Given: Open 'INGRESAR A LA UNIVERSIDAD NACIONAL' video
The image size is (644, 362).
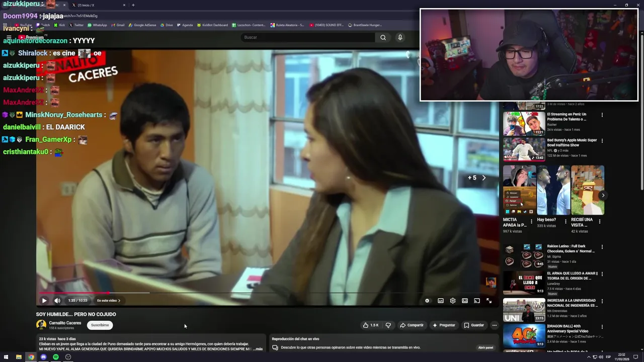Looking at the screenshot, I should point(524,310).
